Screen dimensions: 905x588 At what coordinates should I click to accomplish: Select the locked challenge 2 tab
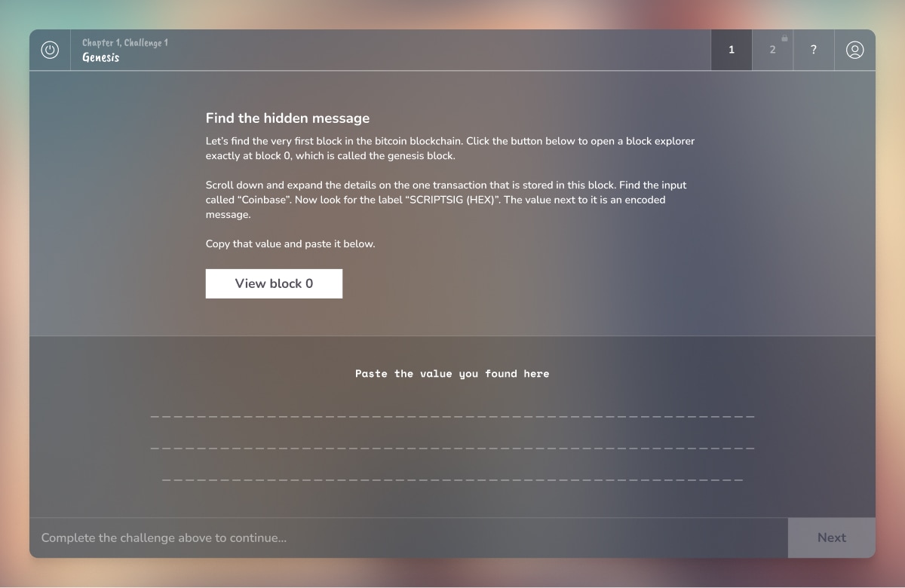pos(772,51)
